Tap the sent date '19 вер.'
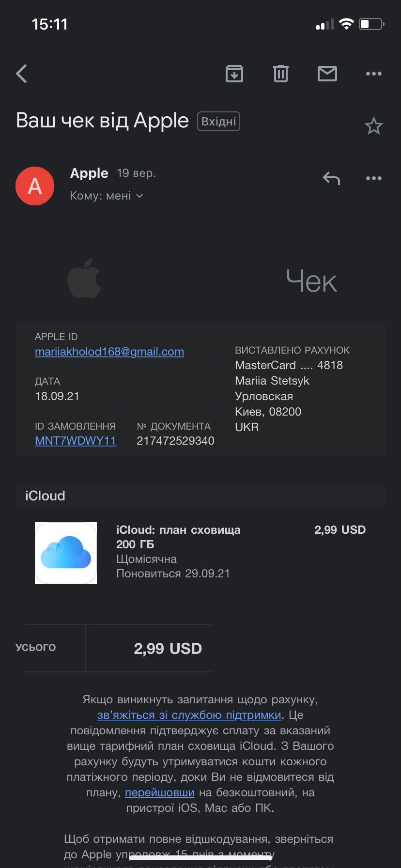 pos(136,173)
